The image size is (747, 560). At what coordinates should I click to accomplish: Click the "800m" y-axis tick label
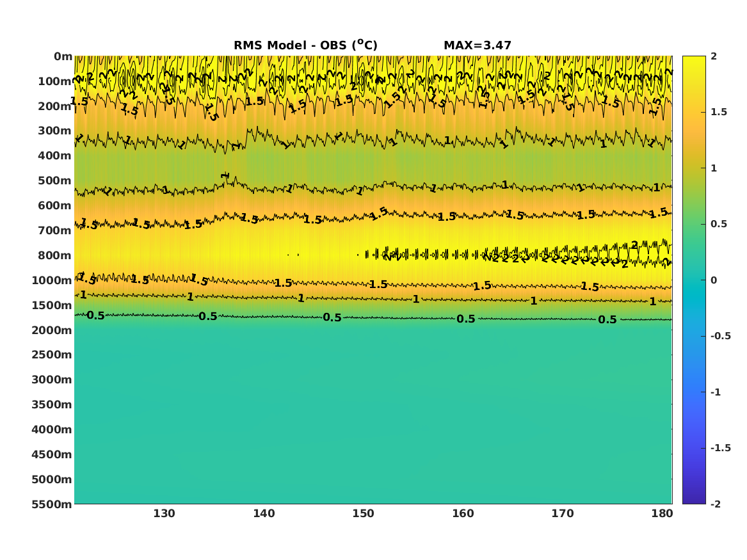55,256
